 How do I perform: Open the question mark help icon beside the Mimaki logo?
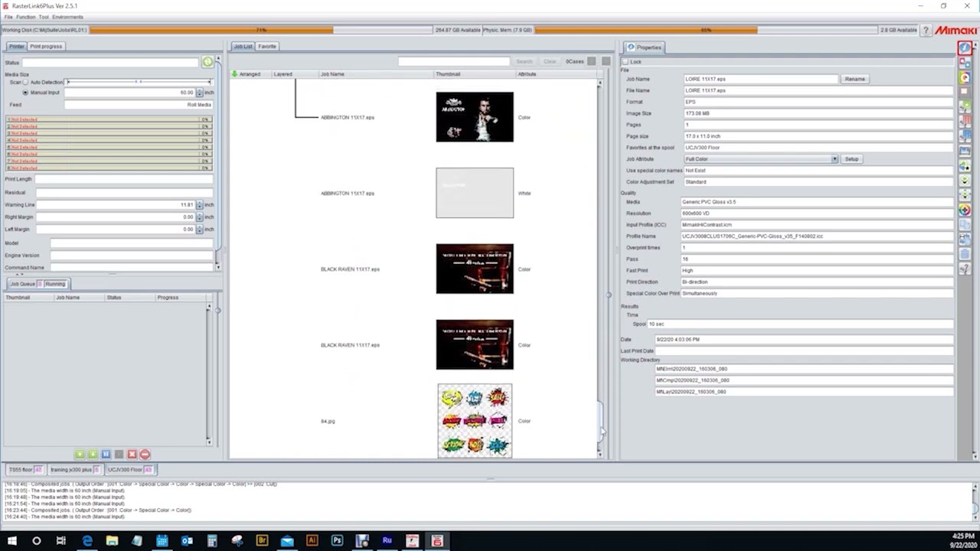click(926, 30)
